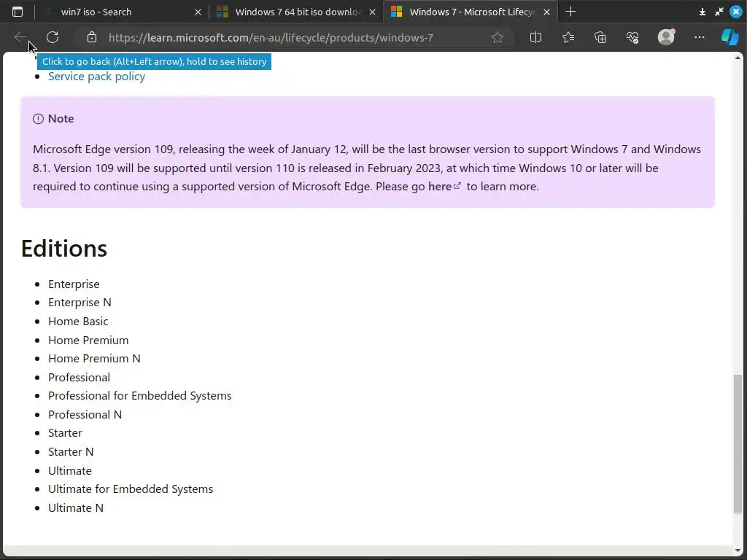Open Settings and more ellipsis
747x560 pixels.
tap(700, 37)
